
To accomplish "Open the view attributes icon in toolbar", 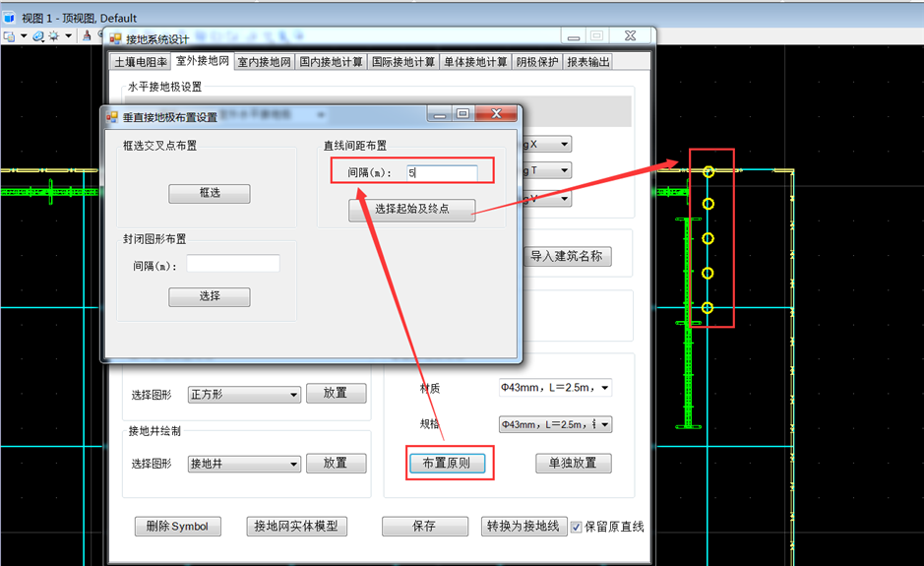I will point(9,36).
